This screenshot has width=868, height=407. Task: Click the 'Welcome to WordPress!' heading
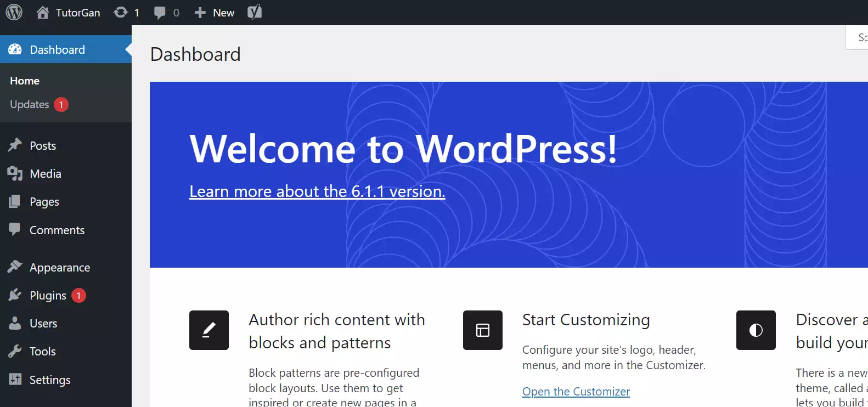click(x=403, y=149)
